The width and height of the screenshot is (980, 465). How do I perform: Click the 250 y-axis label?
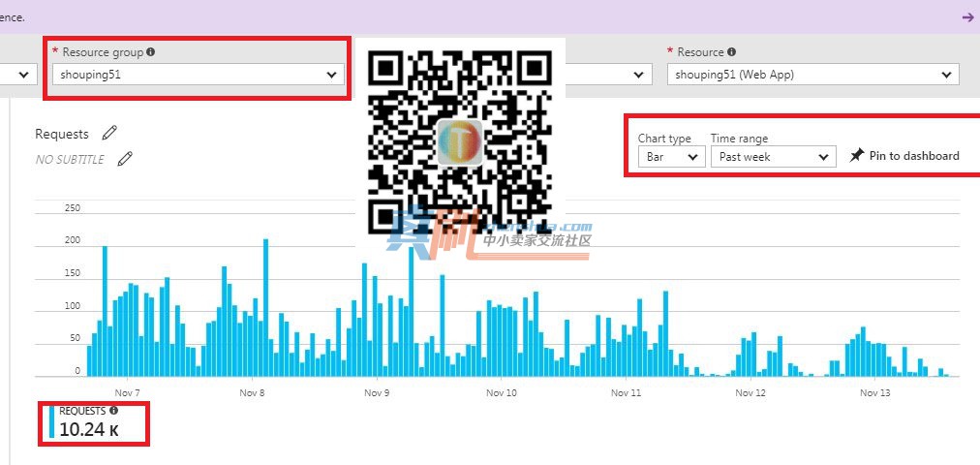(73, 208)
